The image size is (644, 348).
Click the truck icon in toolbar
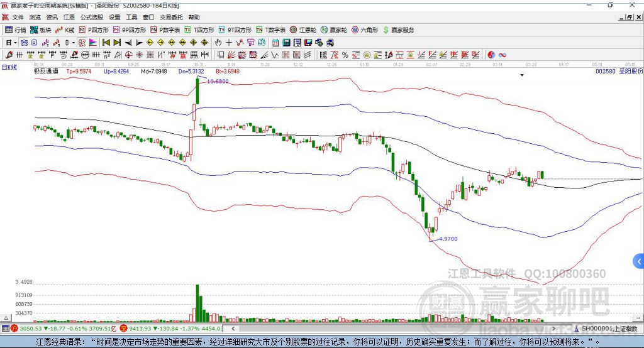click(x=330, y=43)
